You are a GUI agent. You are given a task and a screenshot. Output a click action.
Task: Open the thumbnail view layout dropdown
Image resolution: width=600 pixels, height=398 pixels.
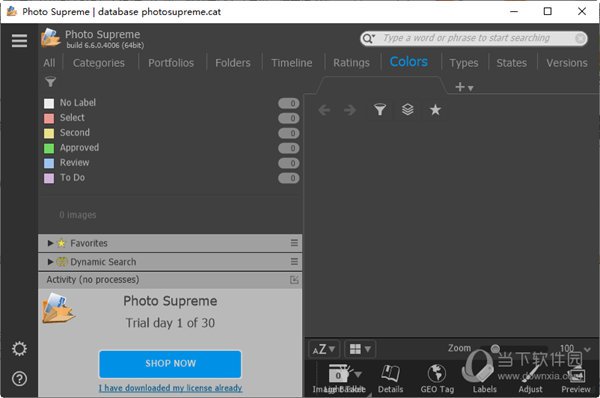pyautogui.click(x=360, y=349)
